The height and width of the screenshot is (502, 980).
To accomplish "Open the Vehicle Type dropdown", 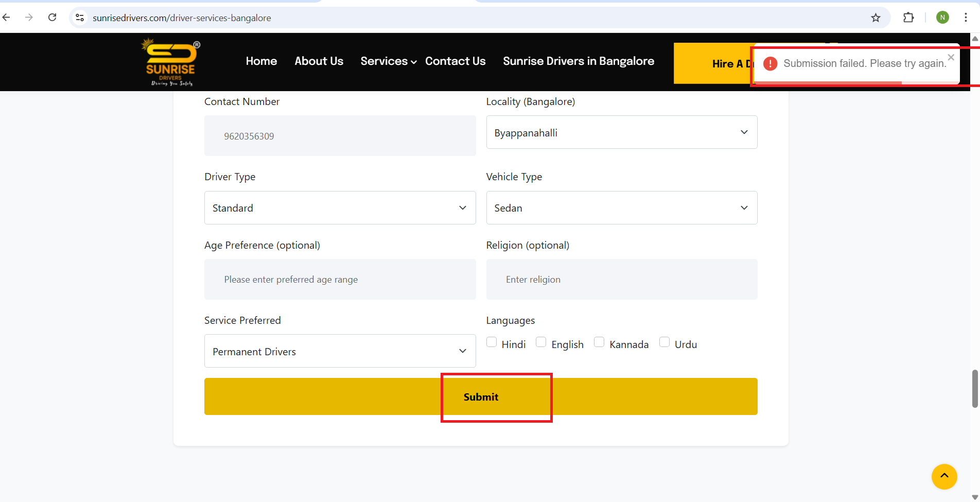I will click(621, 208).
